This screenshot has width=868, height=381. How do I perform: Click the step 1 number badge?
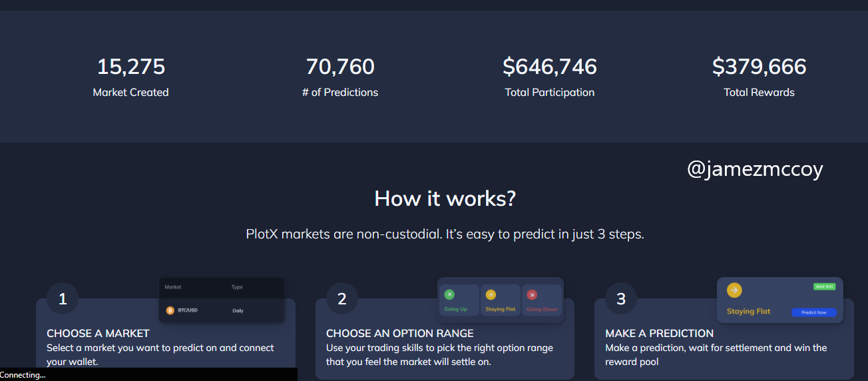(x=63, y=299)
